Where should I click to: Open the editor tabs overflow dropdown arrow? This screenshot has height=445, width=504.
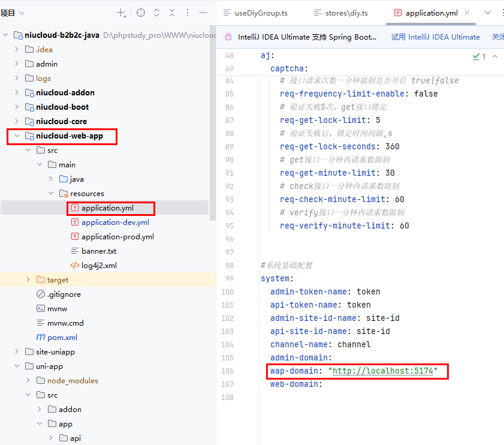click(x=487, y=13)
